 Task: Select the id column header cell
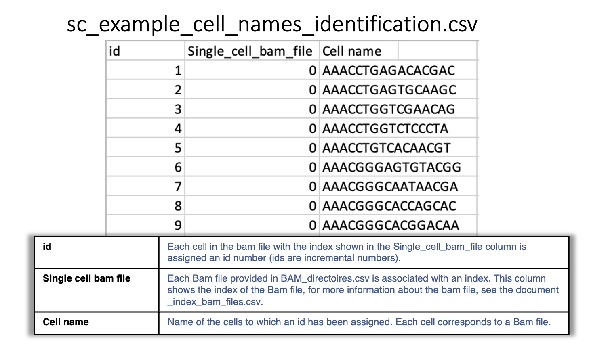pyautogui.click(x=145, y=51)
